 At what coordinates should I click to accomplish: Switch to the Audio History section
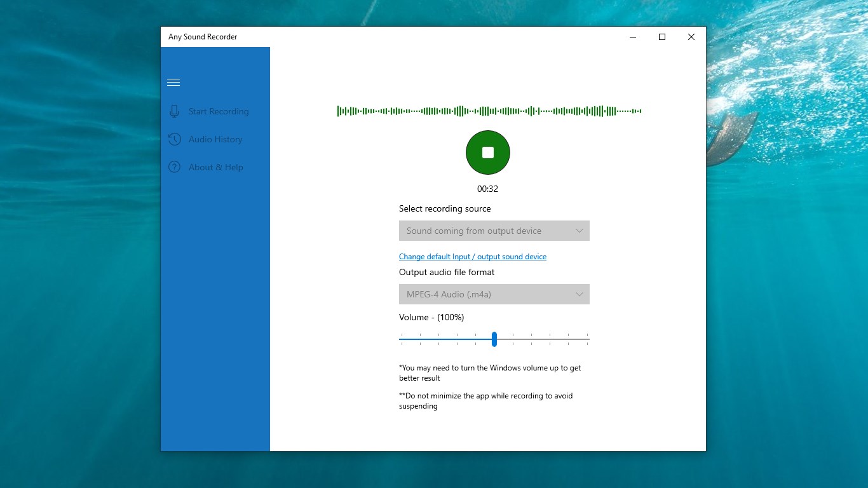coord(215,139)
